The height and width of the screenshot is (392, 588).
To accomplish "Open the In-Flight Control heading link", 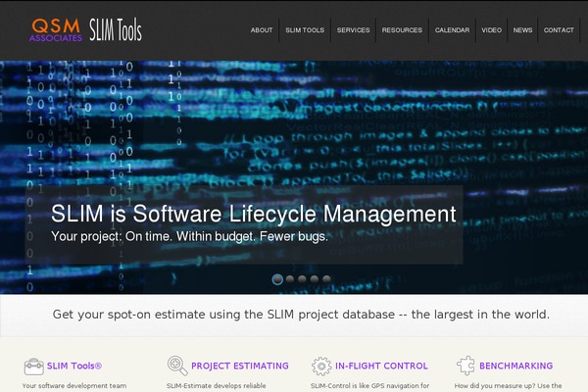I will point(381,366).
